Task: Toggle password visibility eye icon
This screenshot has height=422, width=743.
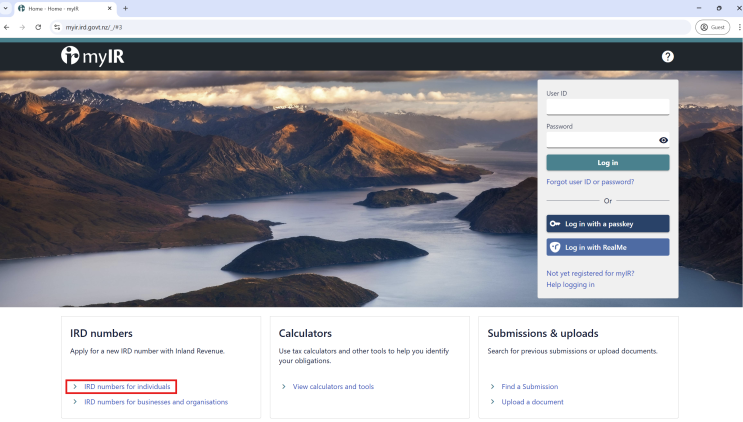Action: 663,140
